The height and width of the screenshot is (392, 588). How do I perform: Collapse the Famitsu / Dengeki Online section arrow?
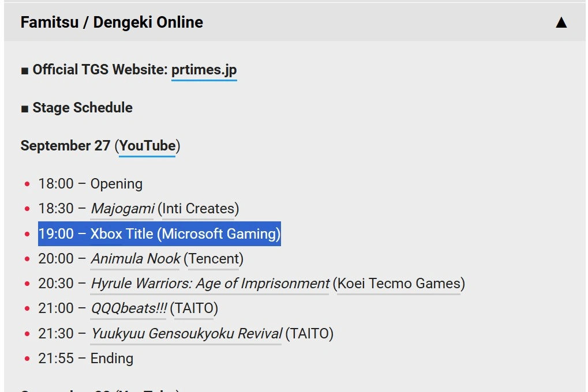pos(561,22)
